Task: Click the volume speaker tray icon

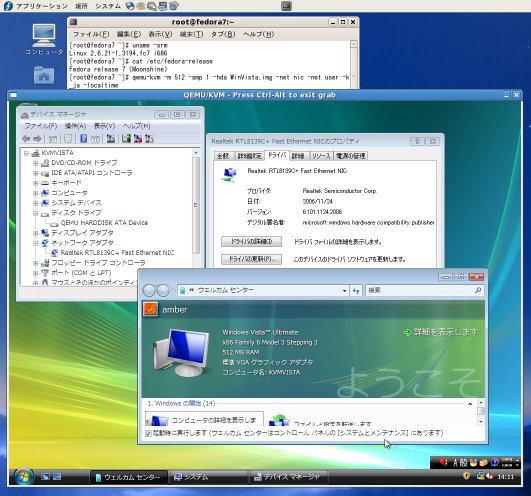Action: pos(489,476)
